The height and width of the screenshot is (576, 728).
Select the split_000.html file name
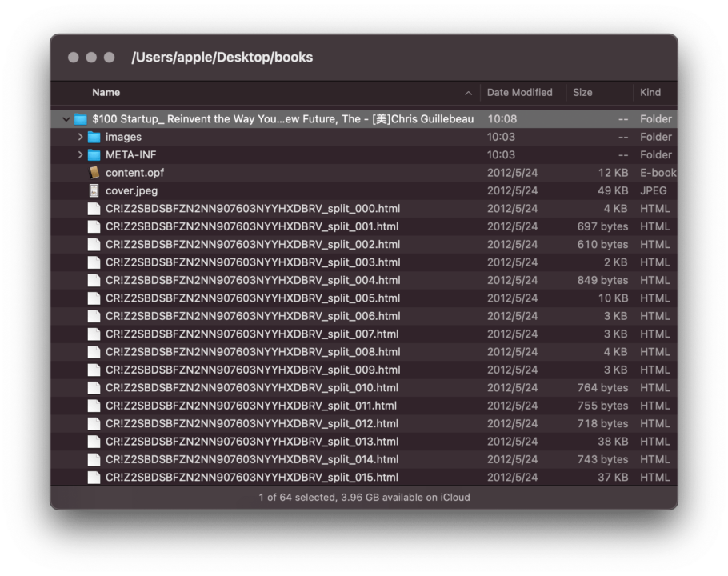[253, 208]
